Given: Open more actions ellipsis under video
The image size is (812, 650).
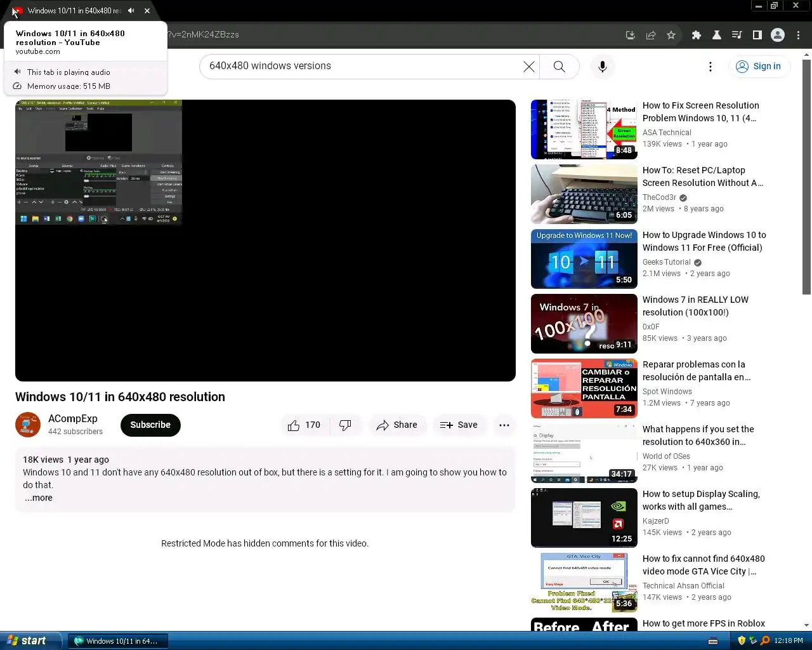Looking at the screenshot, I should (x=504, y=425).
